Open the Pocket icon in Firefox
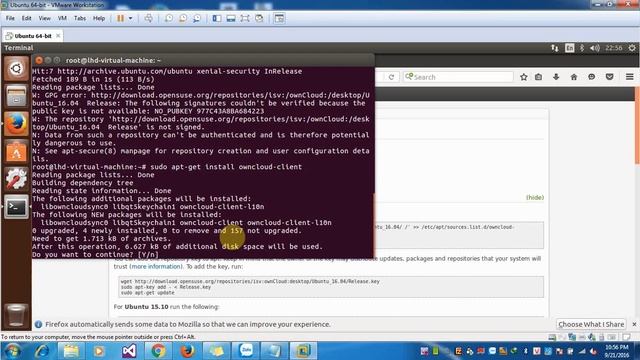640x360 pixels. (609, 77)
